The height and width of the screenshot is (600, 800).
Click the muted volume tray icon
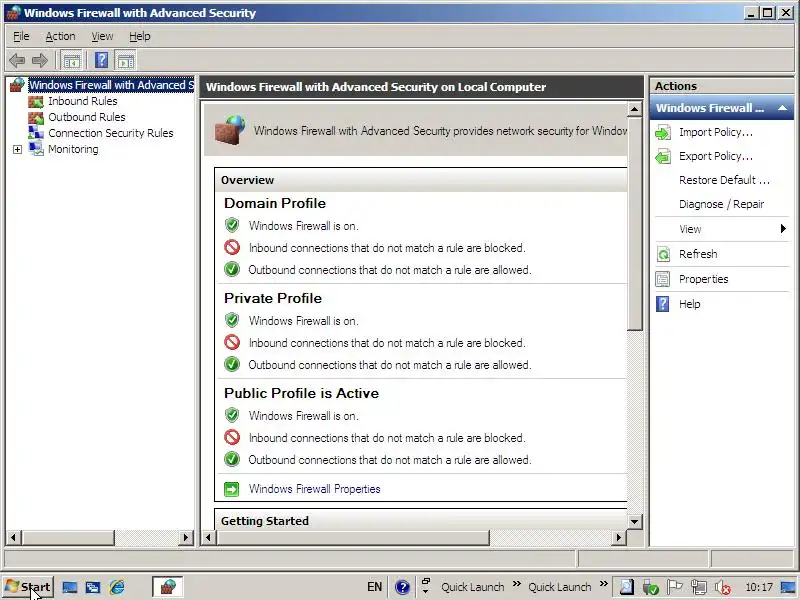(722, 587)
